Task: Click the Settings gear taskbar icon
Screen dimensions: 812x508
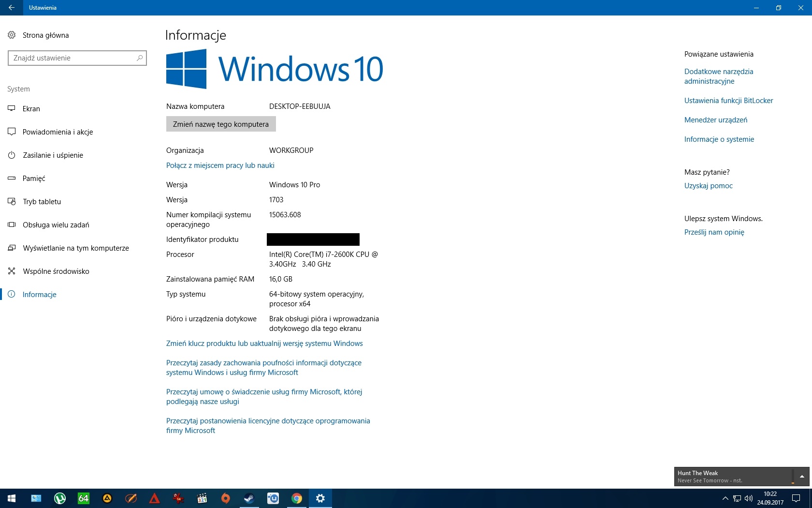Action: 320,498
